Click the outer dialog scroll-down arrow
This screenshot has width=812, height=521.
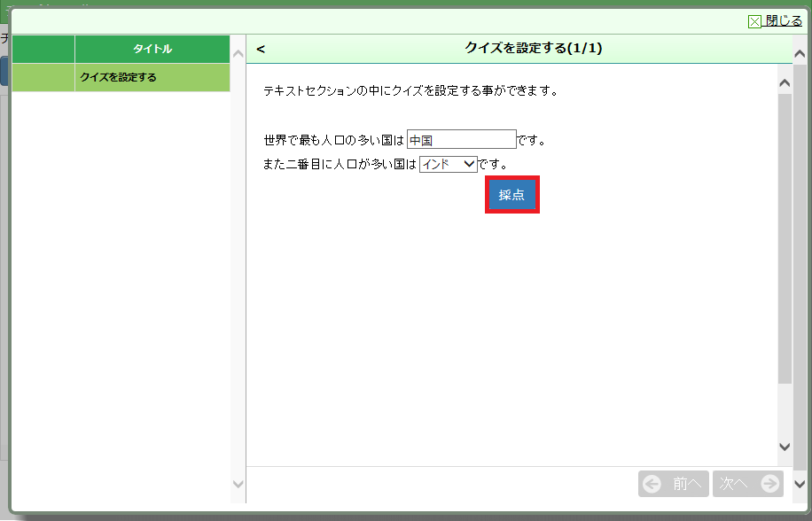click(800, 485)
